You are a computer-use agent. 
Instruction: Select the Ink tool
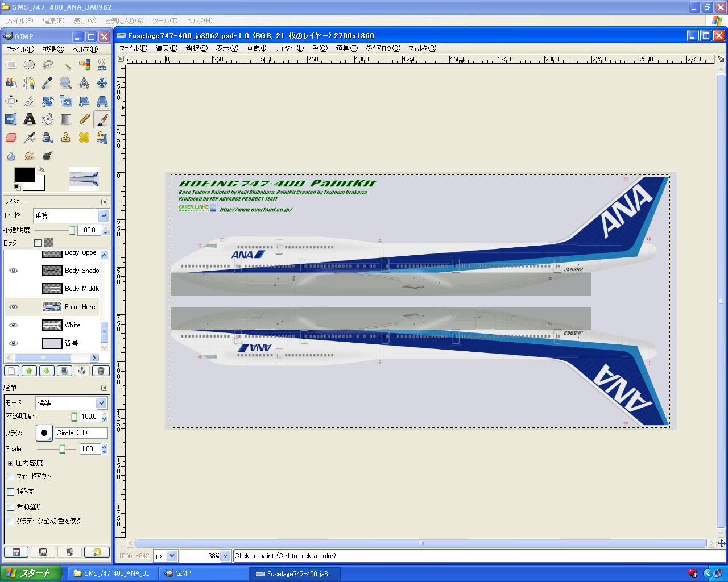[47, 138]
